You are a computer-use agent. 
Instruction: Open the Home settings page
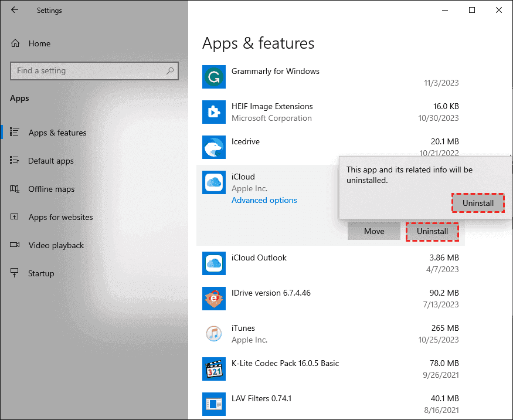(x=39, y=43)
